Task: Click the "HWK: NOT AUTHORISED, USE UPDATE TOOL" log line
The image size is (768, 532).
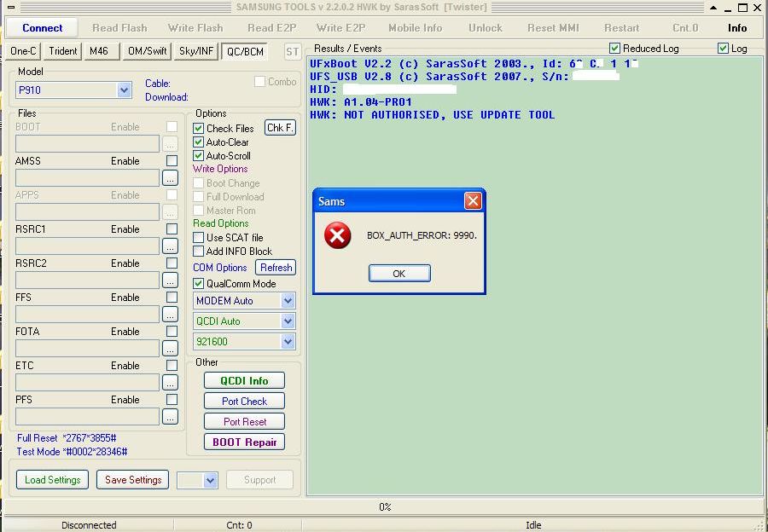Action: point(432,115)
